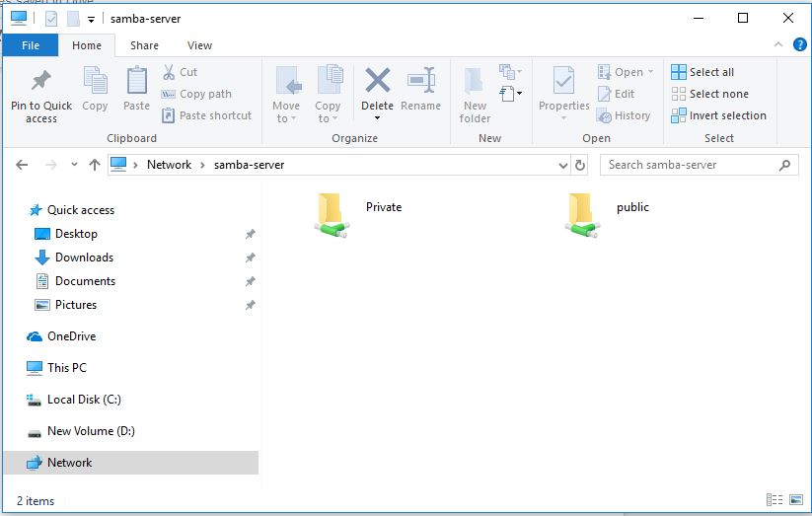Expand the Delete dropdown arrow
Screen dimensions: 812x516
coord(378,118)
